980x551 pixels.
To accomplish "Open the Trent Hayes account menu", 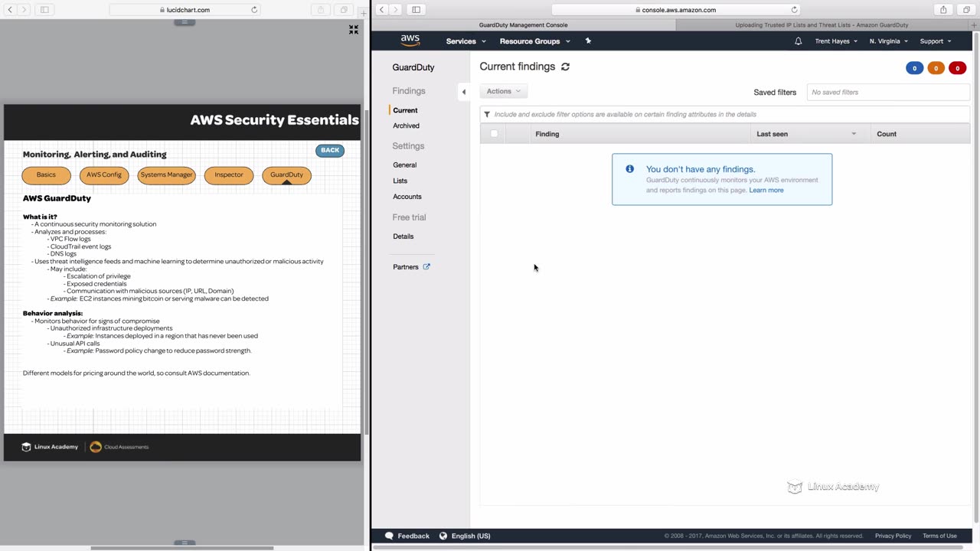I will click(x=836, y=41).
